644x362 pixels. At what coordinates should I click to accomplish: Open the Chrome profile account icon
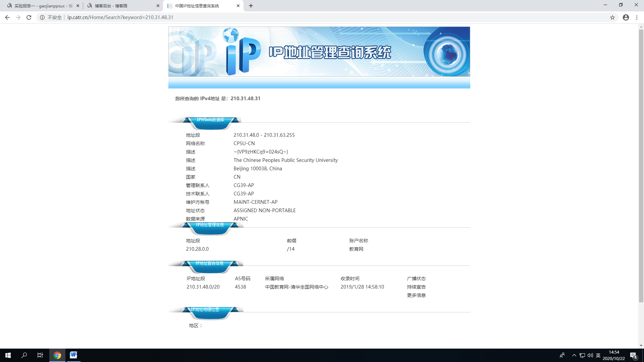(x=626, y=17)
